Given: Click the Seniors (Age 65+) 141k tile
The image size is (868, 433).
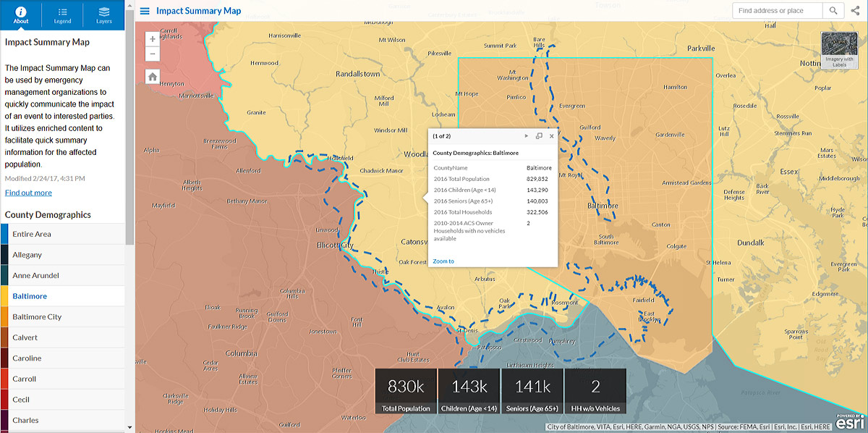Looking at the screenshot, I should (532, 392).
